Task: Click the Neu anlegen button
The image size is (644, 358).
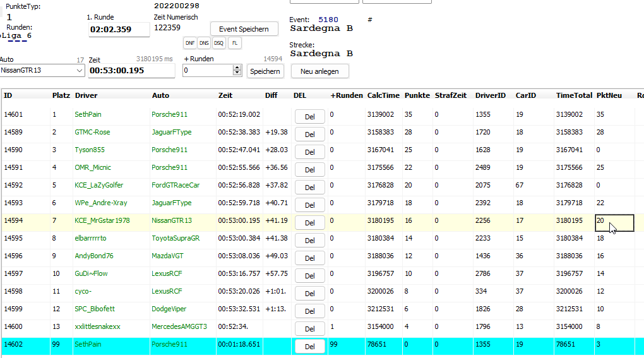Action: pyautogui.click(x=319, y=71)
